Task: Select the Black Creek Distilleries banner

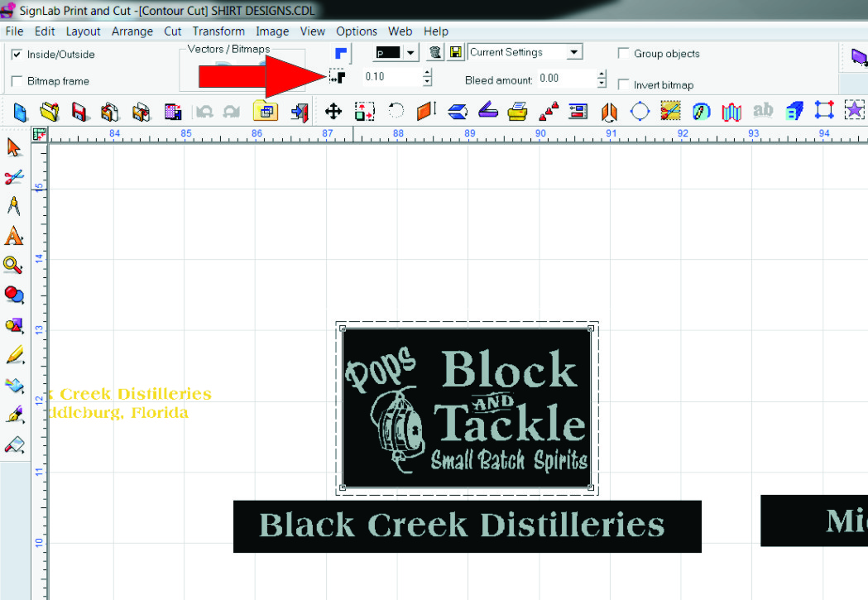Action: point(468,526)
